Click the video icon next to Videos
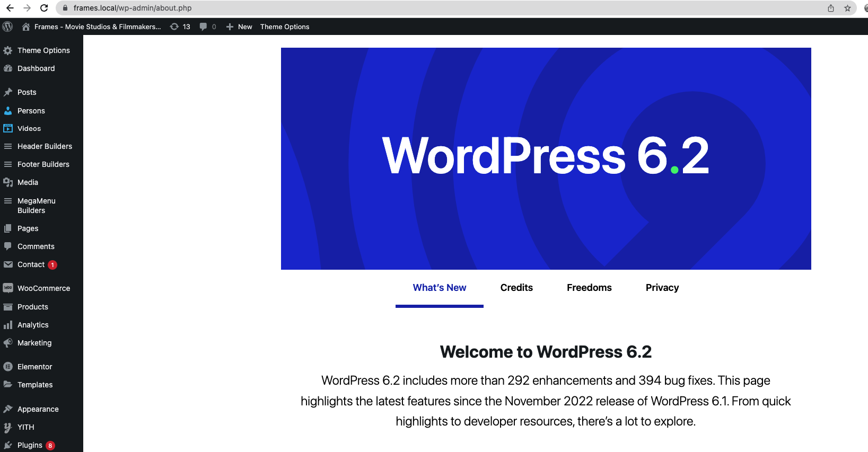 tap(8, 128)
